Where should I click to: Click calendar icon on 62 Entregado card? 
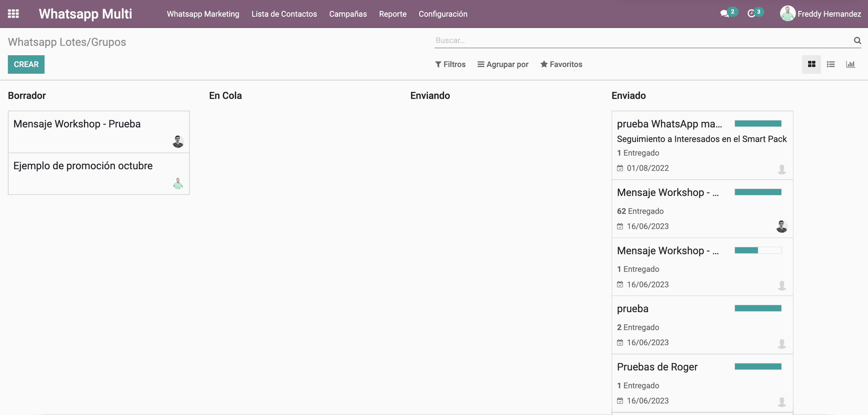tap(620, 226)
